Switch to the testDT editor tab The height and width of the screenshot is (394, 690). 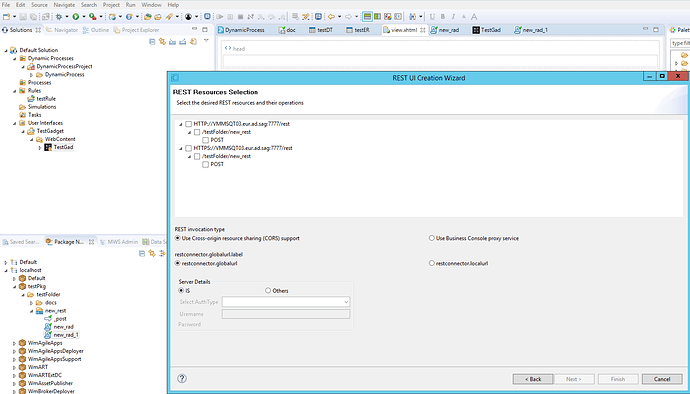pos(321,30)
